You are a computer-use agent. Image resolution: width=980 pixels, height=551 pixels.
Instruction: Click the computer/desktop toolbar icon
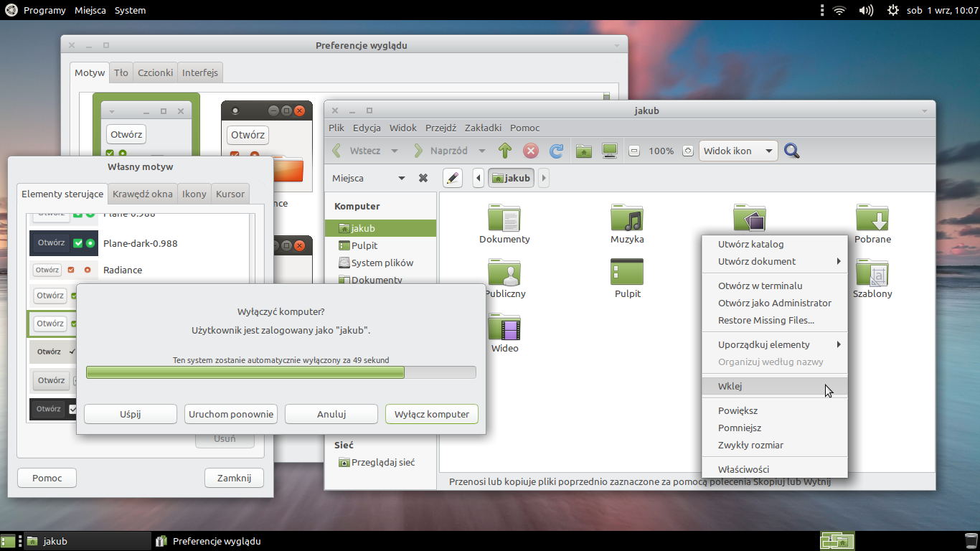tap(610, 151)
